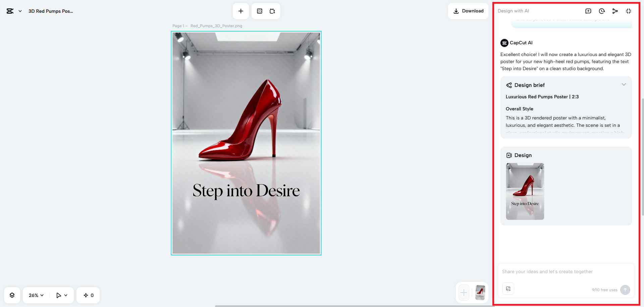Viewport: 644px width, 307px height.
Task: Share the design via the share icon
Action: click(615, 11)
